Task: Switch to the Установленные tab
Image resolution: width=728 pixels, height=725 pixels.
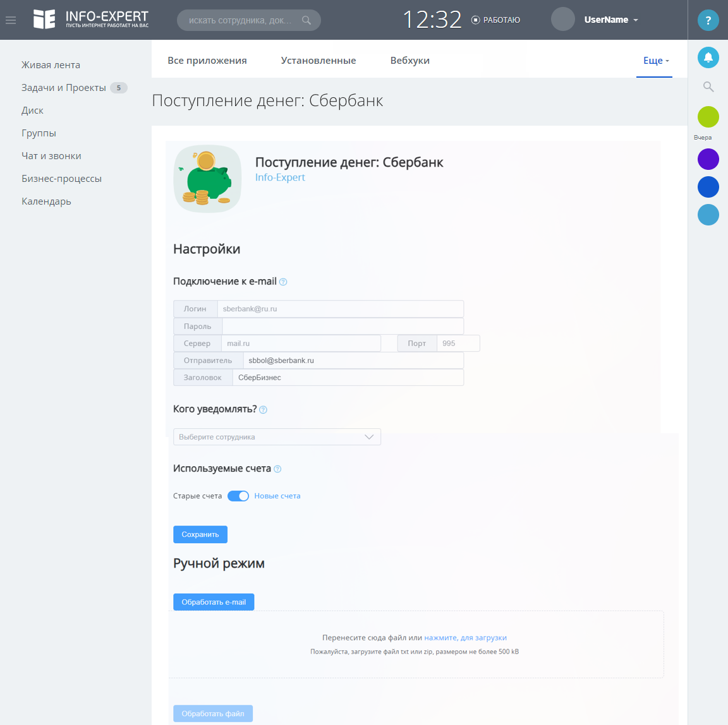Action: coord(318,61)
